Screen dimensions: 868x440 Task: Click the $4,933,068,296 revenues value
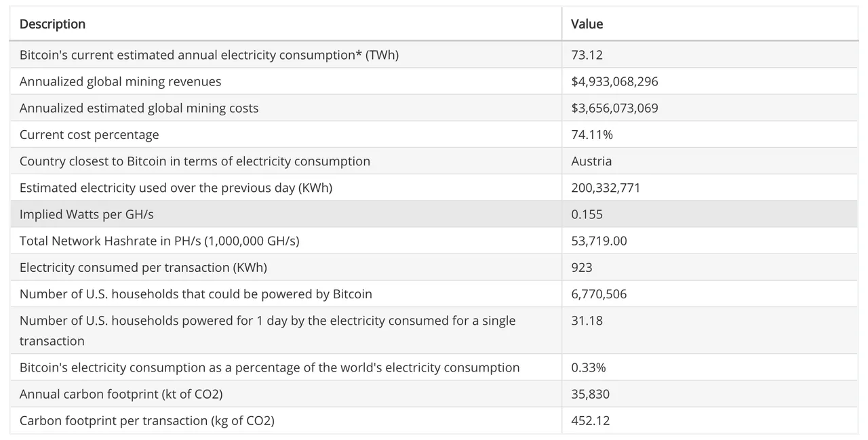[x=614, y=81]
